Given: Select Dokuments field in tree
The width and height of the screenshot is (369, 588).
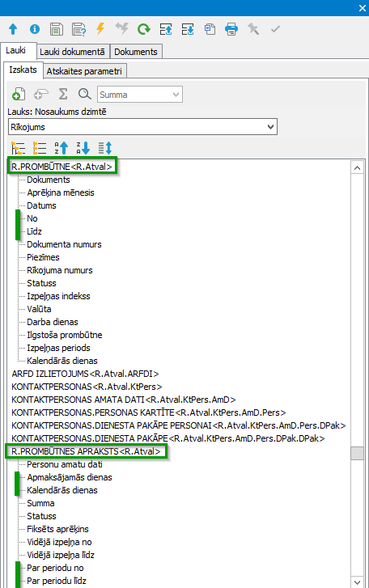Looking at the screenshot, I should pos(49,180).
